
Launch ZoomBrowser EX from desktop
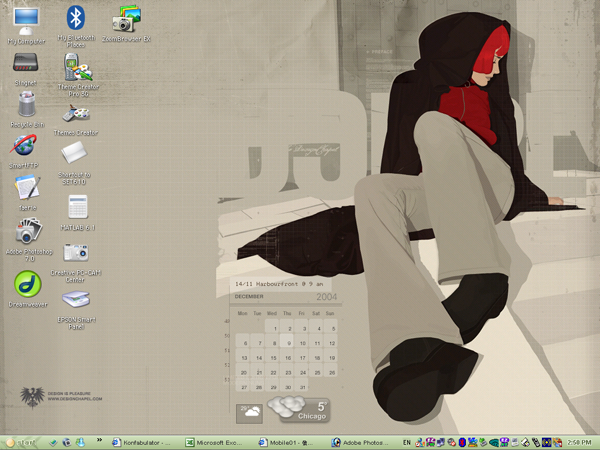click(x=126, y=23)
